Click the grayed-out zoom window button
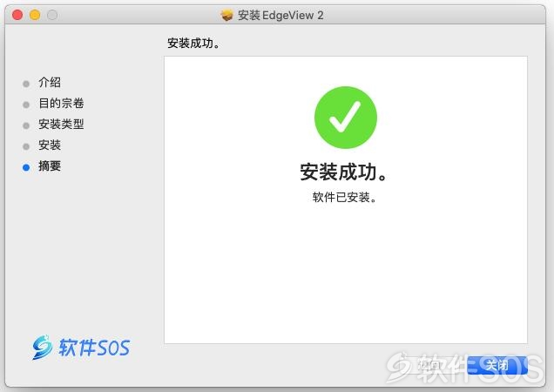 pyautogui.click(x=52, y=15)
